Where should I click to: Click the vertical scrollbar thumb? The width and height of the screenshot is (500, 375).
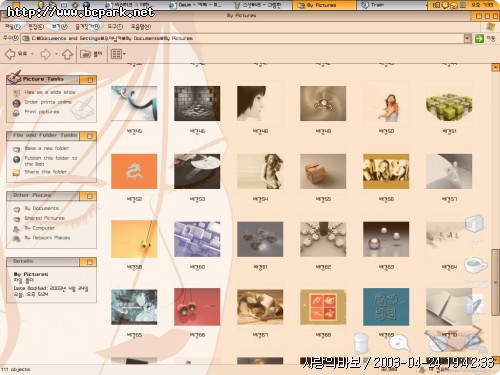point(495,282)
